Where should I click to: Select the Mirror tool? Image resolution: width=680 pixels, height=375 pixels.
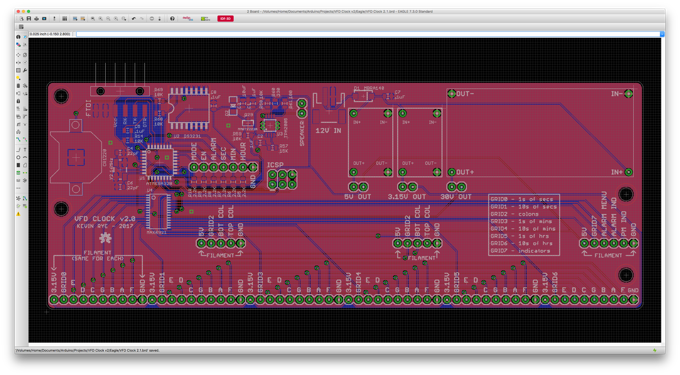coord(18,62)
